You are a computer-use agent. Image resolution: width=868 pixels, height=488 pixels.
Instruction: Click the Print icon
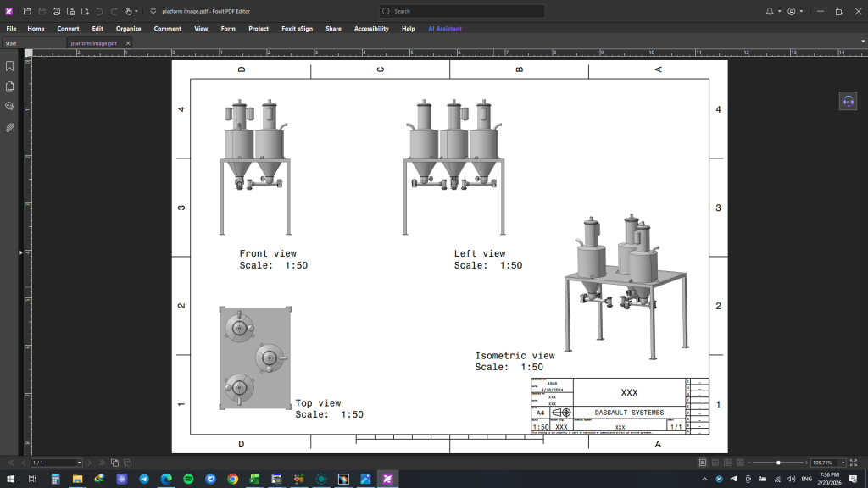coord(56,11)
